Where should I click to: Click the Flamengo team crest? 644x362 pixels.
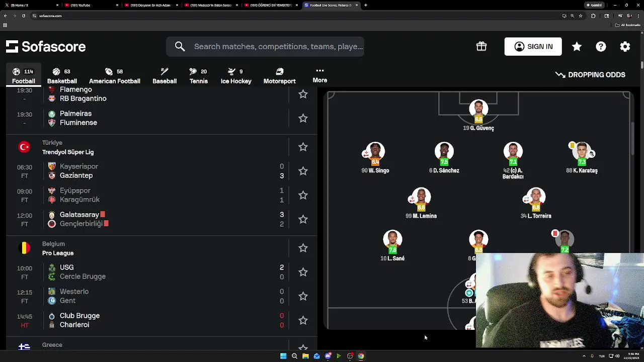pyautogui.click(x=52, y=90)
